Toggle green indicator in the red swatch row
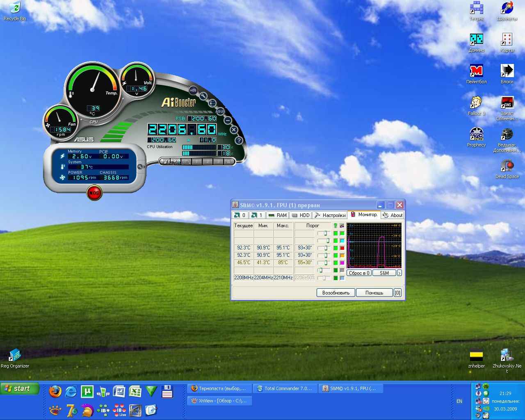 pos(336,248)
